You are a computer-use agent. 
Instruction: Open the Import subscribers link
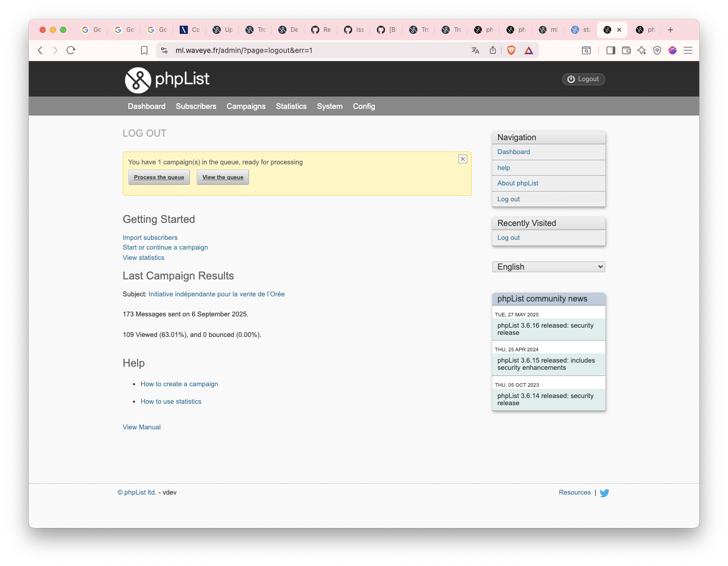point(150,238)
